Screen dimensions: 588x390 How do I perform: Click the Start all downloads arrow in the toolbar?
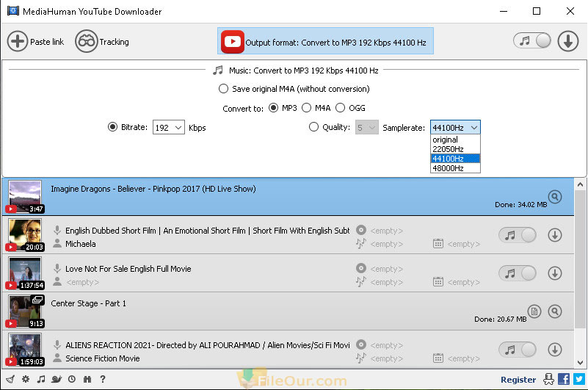point(568,41)
